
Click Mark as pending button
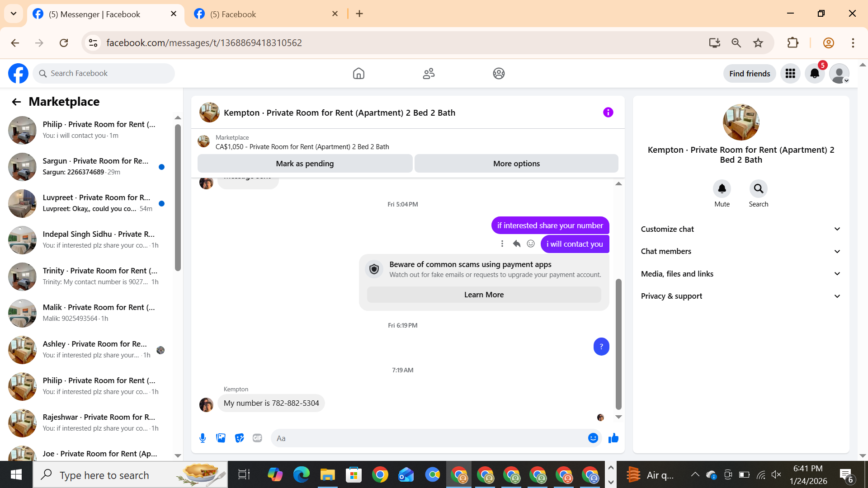pos(305,164)
